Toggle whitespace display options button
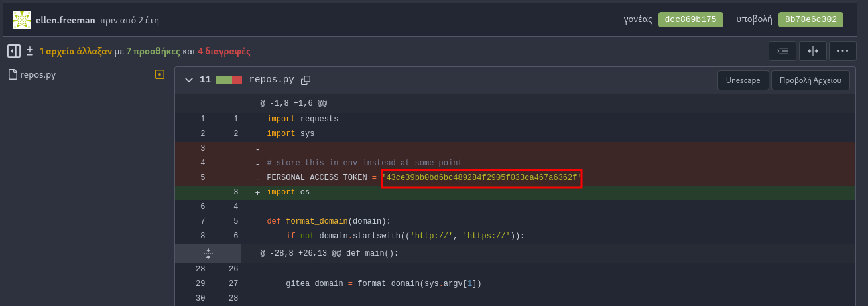 click(x=782, y=50)
